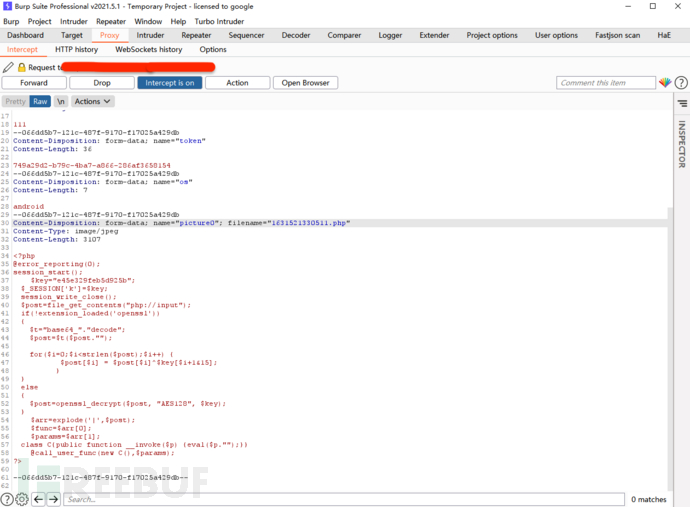Switch to the Intruder tab
This screenshot has width=690, height=507.
(x=150, y=35)
